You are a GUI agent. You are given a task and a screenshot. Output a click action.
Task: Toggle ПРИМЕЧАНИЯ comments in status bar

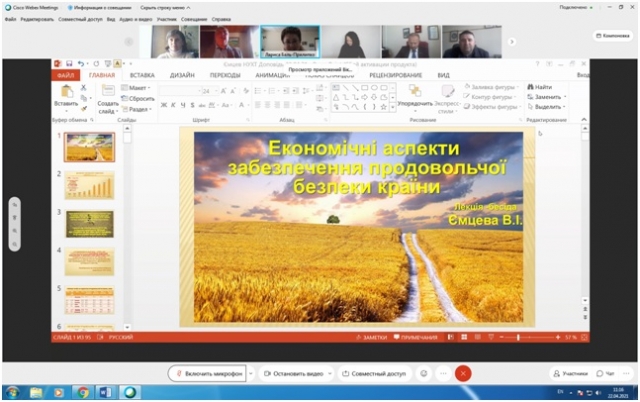coord(416,337)
